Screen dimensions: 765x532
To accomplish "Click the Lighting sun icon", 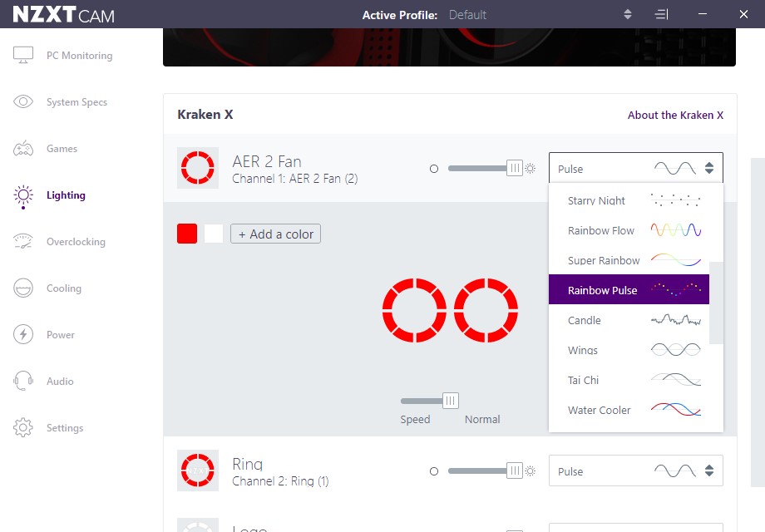I will 23,195.
